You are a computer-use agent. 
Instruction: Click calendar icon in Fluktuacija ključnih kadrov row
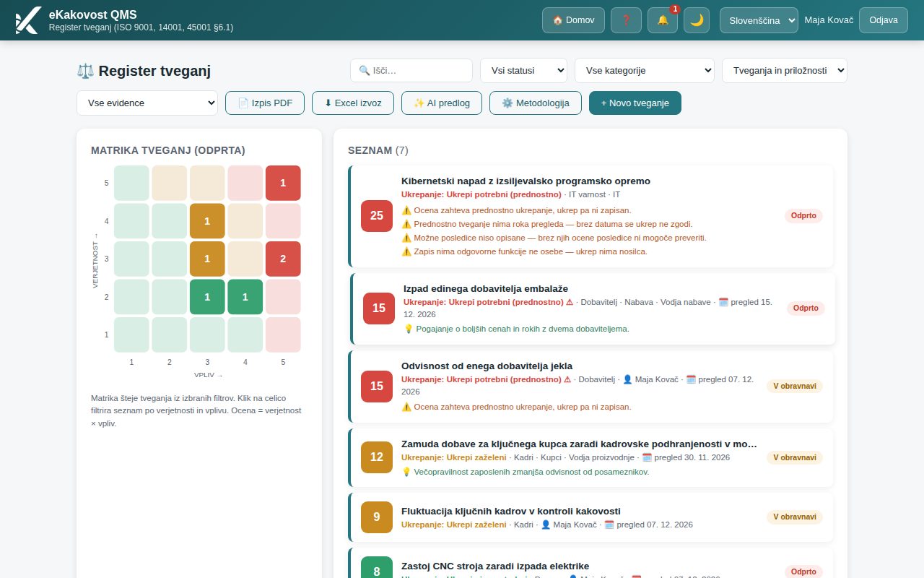(x=609, y=525)
